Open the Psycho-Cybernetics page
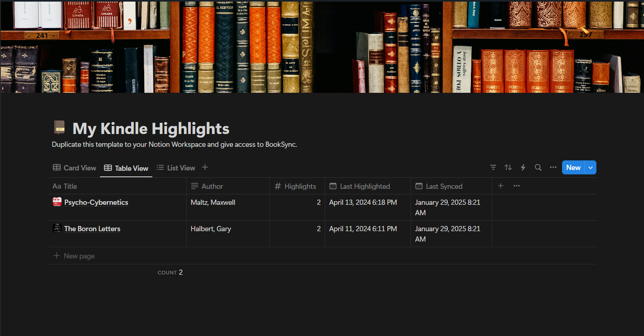 [x=96, y=202]
